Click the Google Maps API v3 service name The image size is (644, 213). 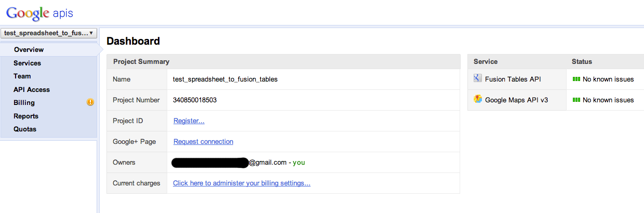click(516, 100)
